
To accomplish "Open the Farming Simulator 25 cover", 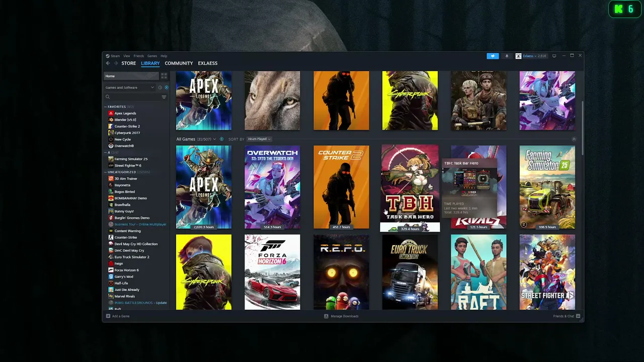I will 547,187.
